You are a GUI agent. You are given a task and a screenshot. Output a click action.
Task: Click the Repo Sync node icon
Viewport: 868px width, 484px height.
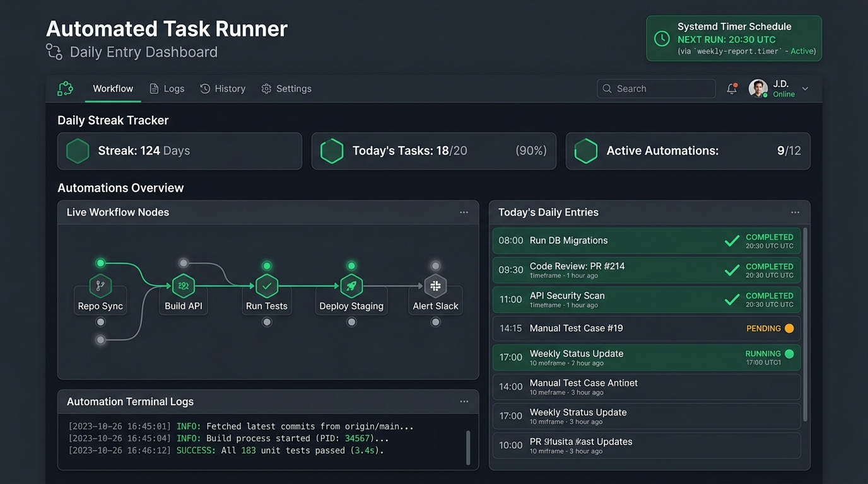[100, 286]
